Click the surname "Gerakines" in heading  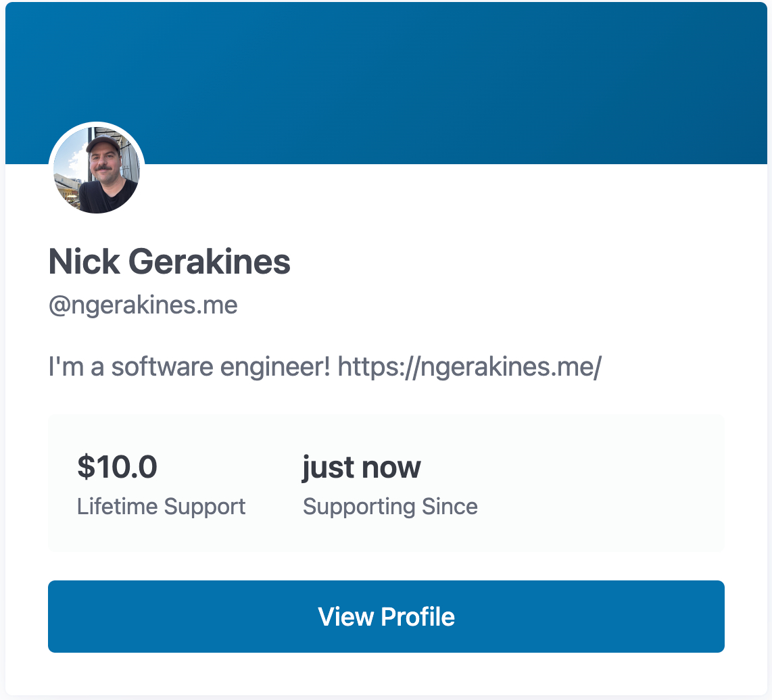pos(209,262)
